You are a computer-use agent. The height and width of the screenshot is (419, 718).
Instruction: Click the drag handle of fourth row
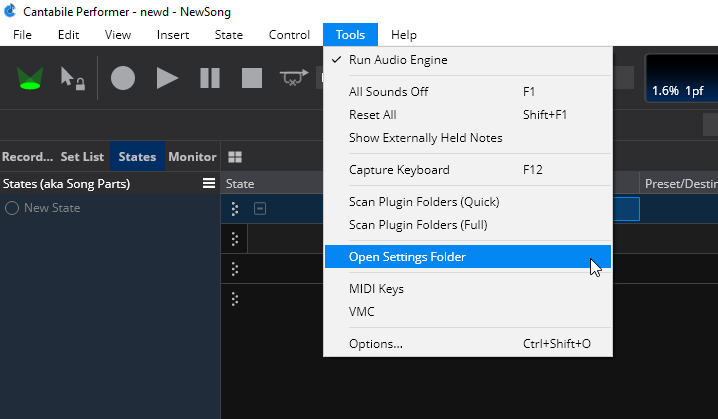[x=235, y=299]
